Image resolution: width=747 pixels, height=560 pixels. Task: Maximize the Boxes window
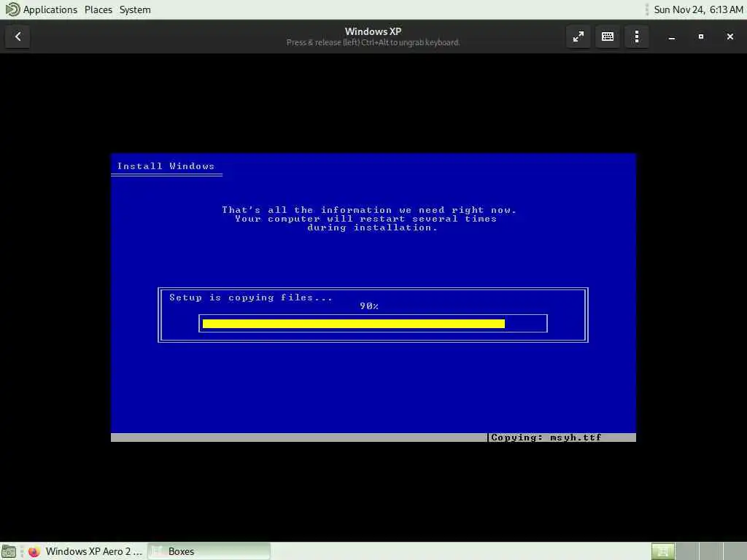pyautogui.click(x=701, y=36)
